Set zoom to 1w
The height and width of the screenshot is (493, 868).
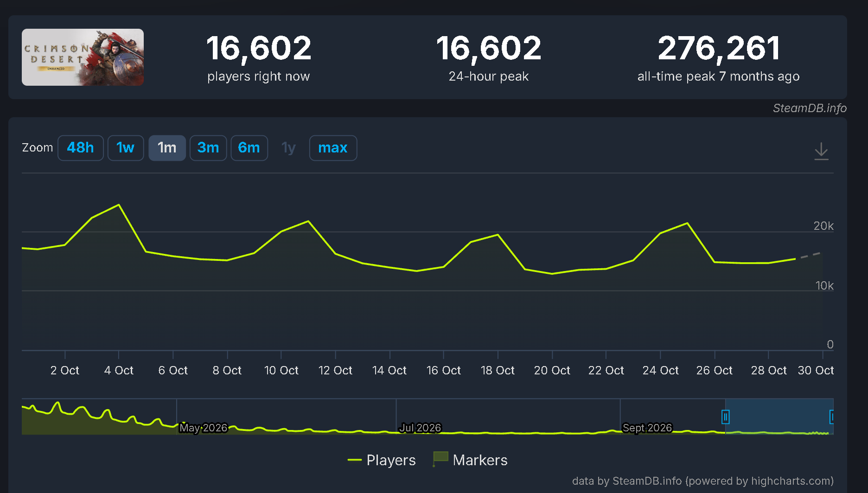126,148
